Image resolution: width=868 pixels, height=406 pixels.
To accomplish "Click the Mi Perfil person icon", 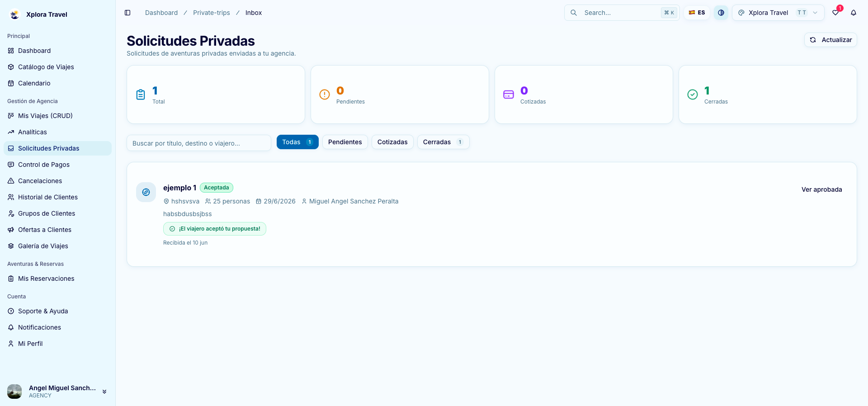I will (11, 344).
